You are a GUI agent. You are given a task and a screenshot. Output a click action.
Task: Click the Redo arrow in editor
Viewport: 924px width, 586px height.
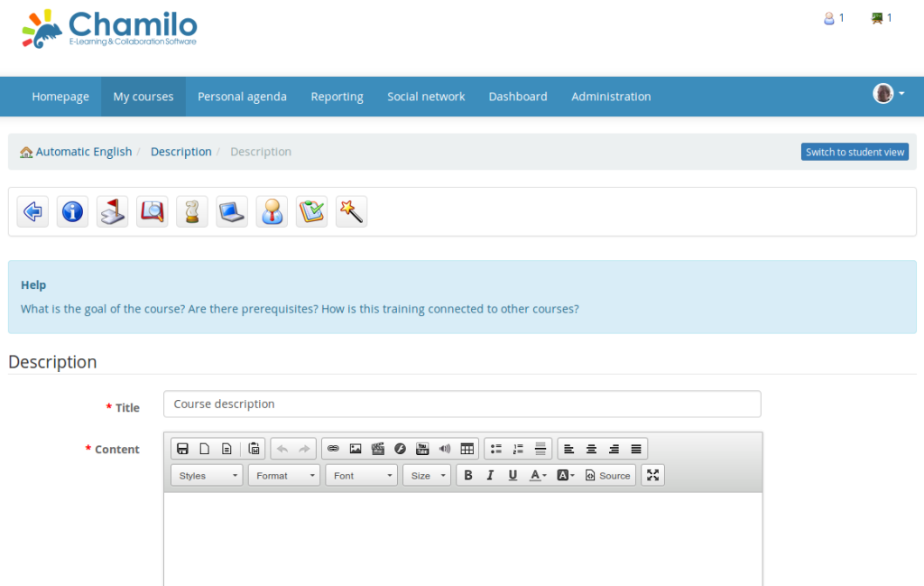click(304, 449)
